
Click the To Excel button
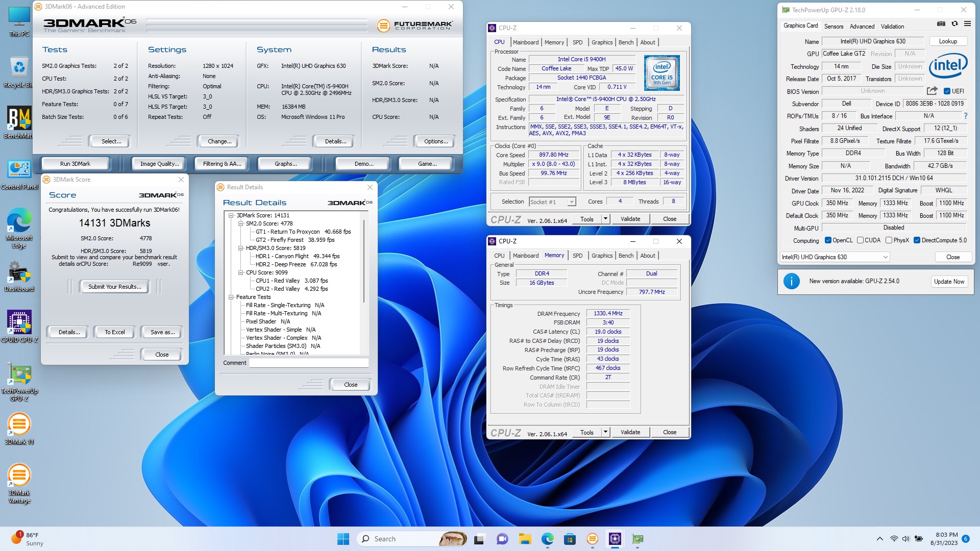115,332
